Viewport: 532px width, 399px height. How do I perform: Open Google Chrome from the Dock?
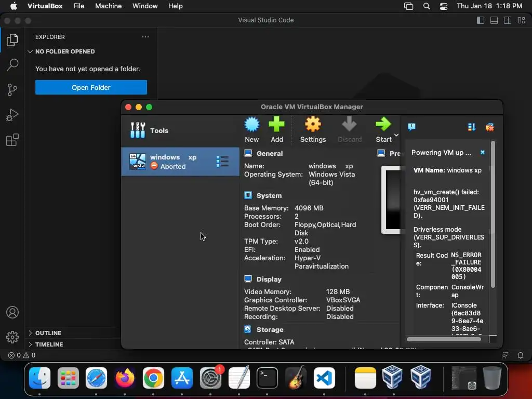pyautogui.click(x=153, y=378)
